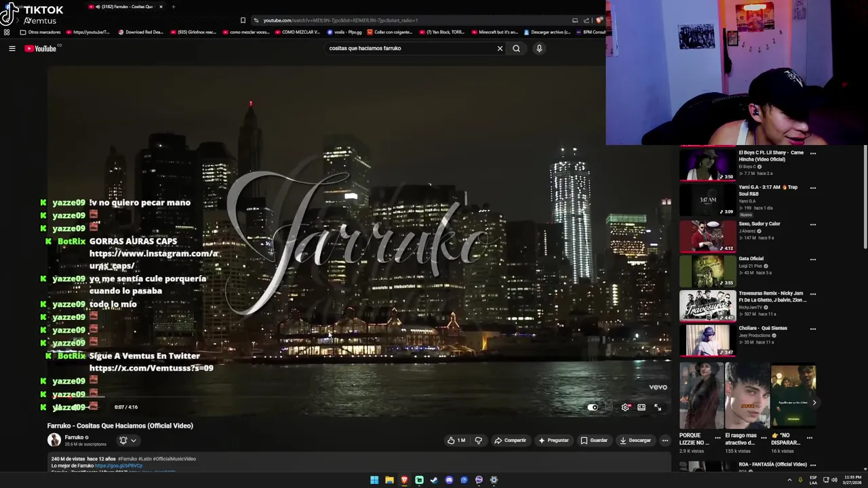
Task: Open options for Gata Oficial video
Action: click(x=813, y=259)
